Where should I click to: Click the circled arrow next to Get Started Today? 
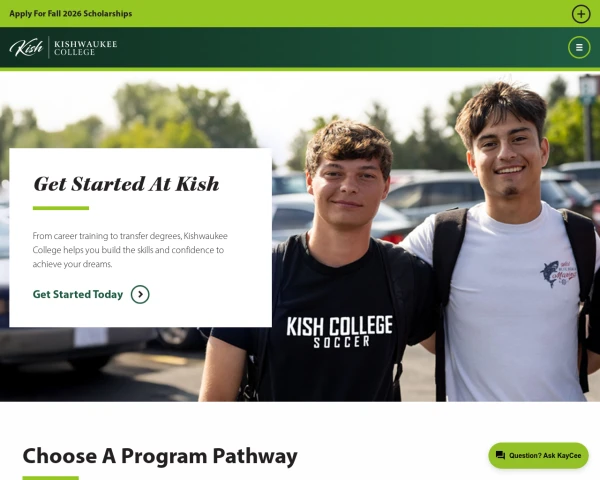click(140, 294)
